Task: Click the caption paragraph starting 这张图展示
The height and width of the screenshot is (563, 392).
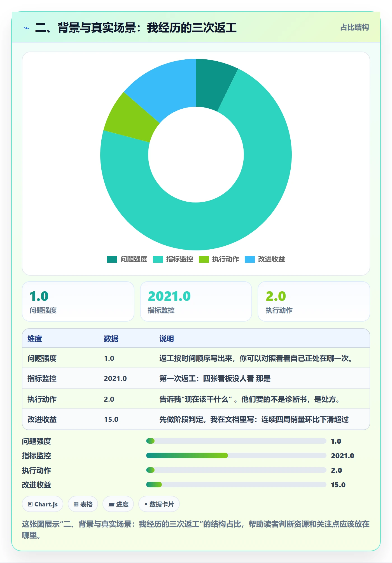Action: 196,529
